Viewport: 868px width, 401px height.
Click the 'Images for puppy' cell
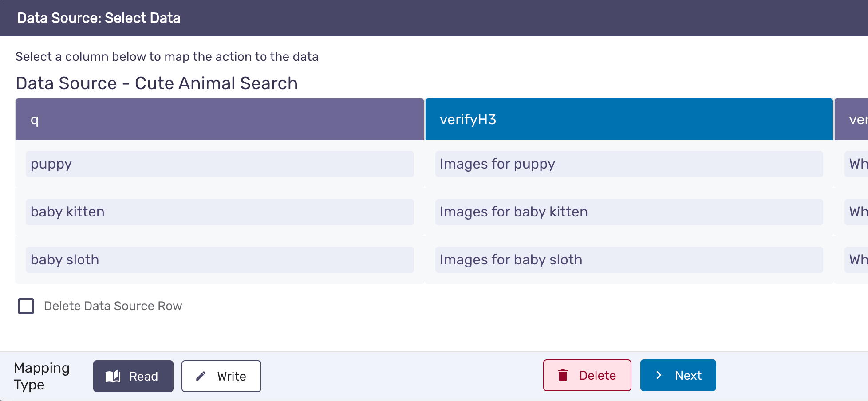click(x=629, y=164)
